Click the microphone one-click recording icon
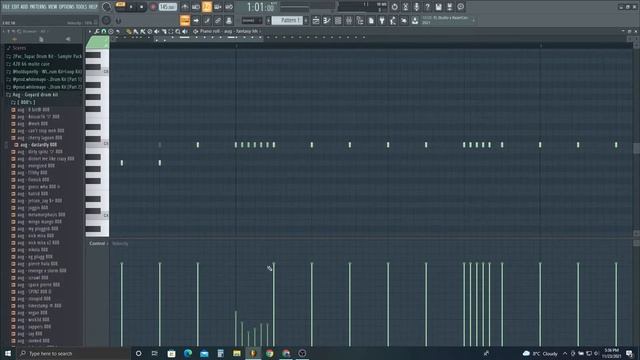 [x=416, y=7]
